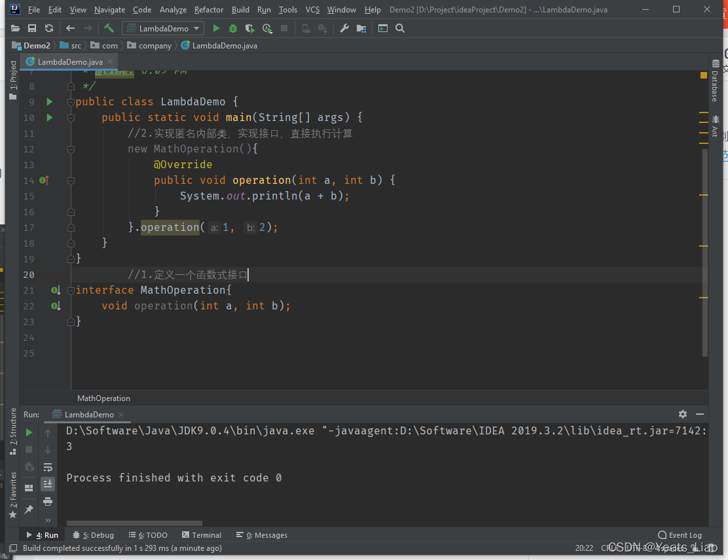
Task: Build the project with the green hammer icon
Action: [x=109, y=28]
